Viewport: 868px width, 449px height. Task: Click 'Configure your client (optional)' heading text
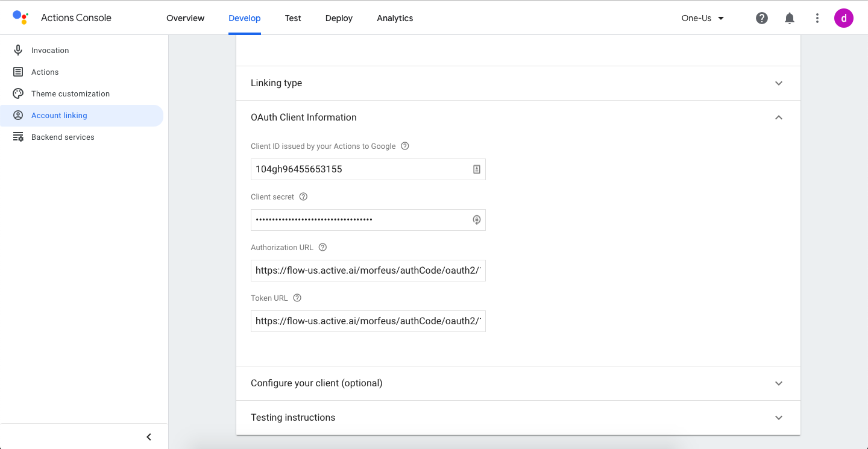click(x=316, y=383)
